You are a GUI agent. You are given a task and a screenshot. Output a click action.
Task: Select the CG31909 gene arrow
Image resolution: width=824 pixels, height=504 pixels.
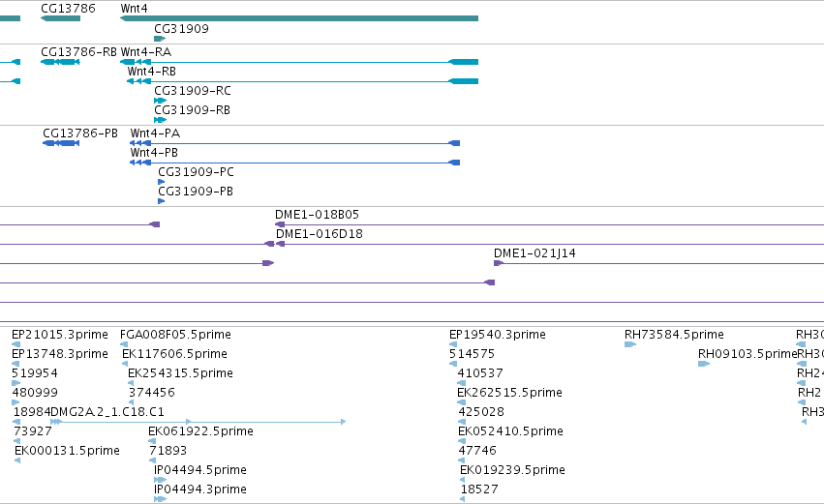(x=160, y=39)
